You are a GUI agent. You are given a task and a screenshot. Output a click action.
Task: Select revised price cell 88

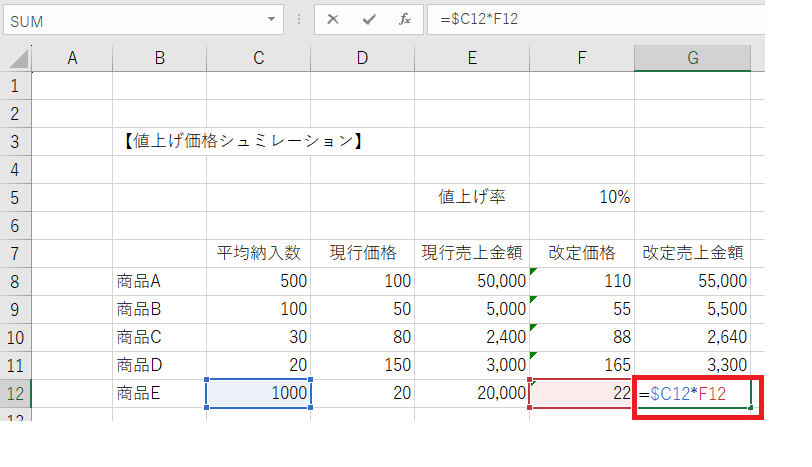582,337
